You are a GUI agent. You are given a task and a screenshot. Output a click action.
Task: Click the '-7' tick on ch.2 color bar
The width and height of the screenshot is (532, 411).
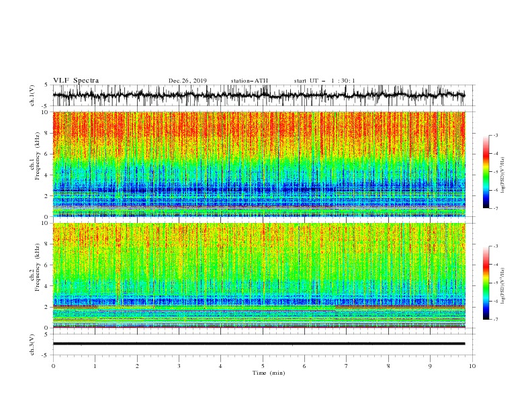point(496,319)
